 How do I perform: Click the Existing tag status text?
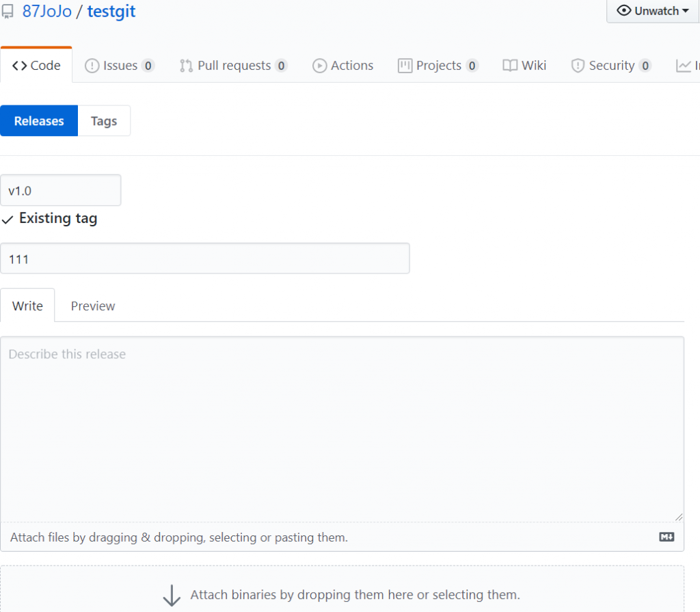(58, 218)
